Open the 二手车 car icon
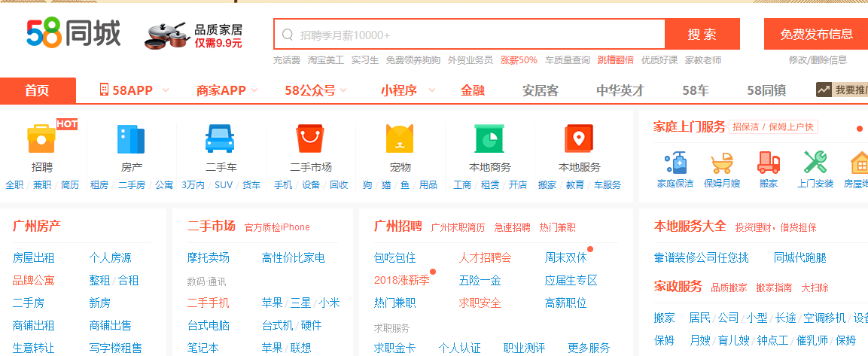This screenshot has width=868, height=356. (x=220, y=138)
